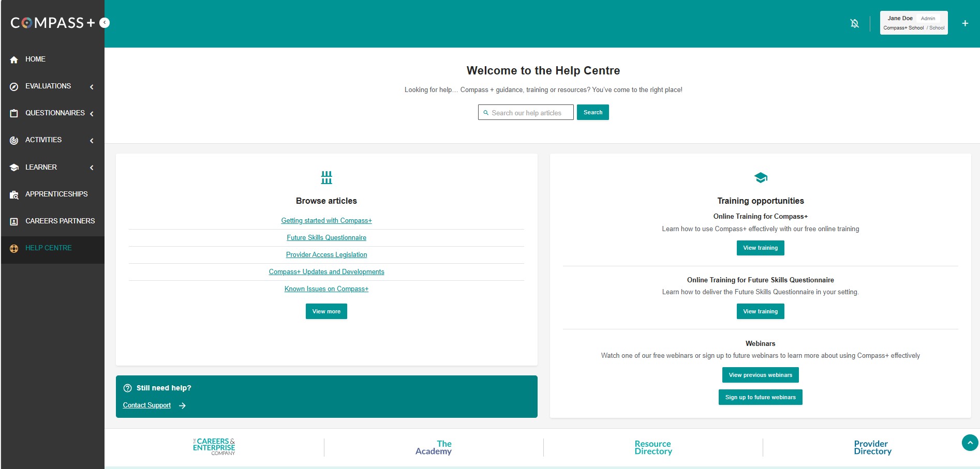This screenshot has height=469, width=980.
Task: Click the help articles search field
Action: [526, 112]
